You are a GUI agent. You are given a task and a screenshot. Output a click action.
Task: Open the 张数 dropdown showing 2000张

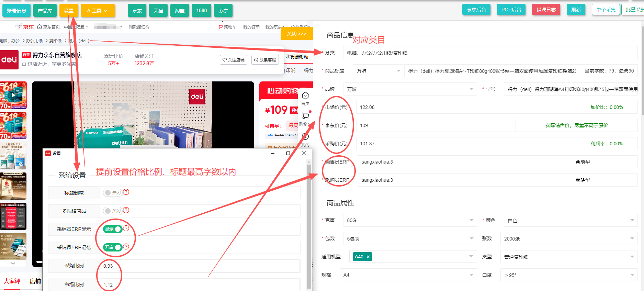point(569,238)
